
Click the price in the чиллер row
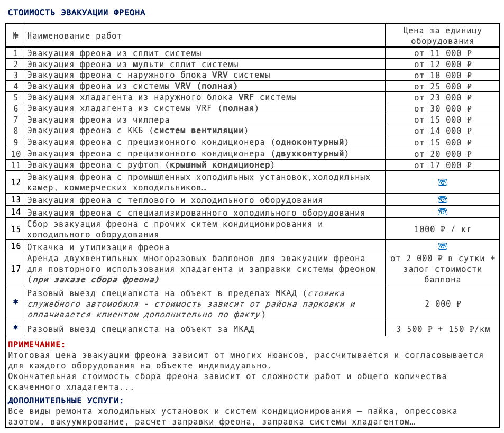pos(442,120)
